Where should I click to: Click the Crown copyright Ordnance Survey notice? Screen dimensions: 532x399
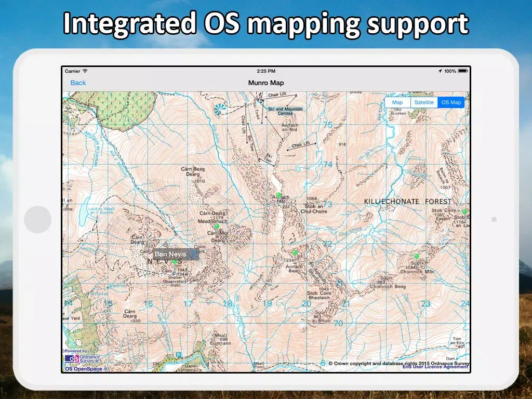point(398,363)
